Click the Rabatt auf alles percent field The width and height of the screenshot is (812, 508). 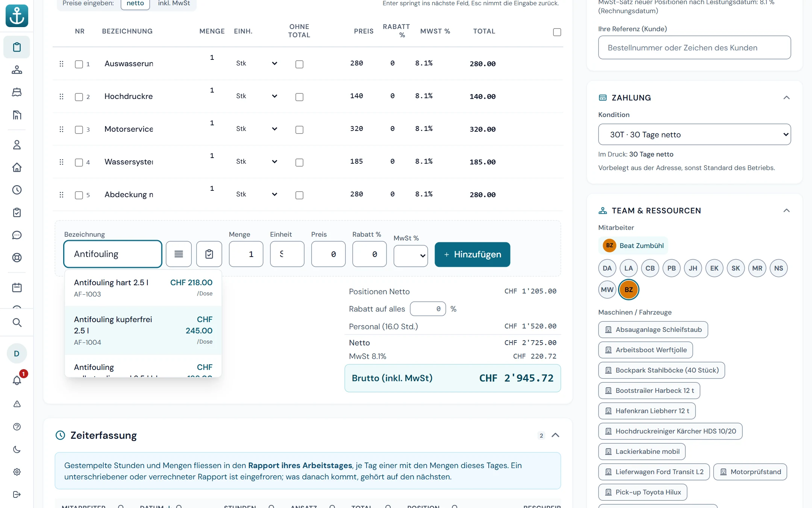428,309
